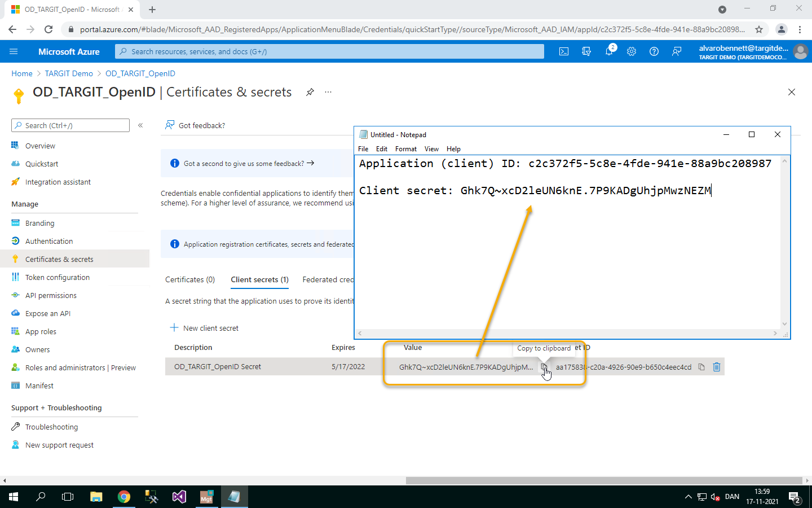
Task: Open Task View on the taskbar
Action: pos(68,497)
